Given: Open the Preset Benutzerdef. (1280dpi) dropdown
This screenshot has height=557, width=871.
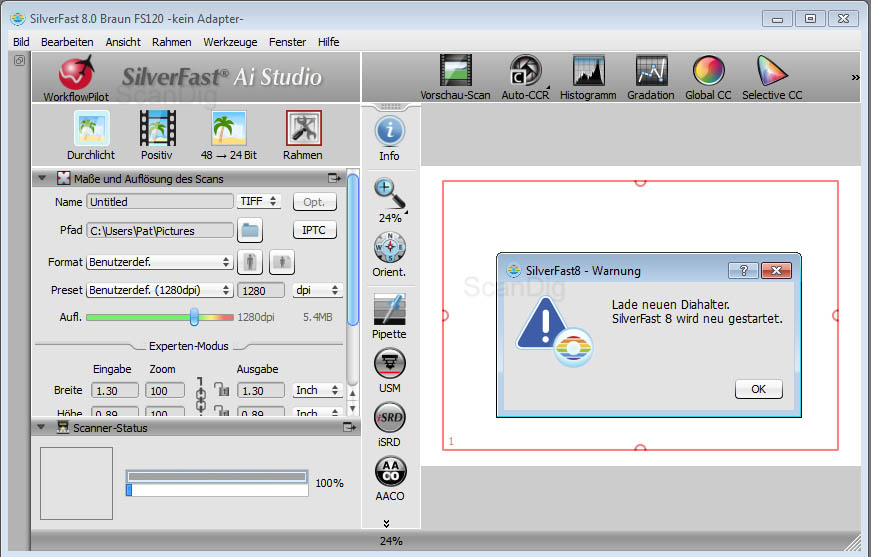Looking at the screenshot, I should [160, 290].
